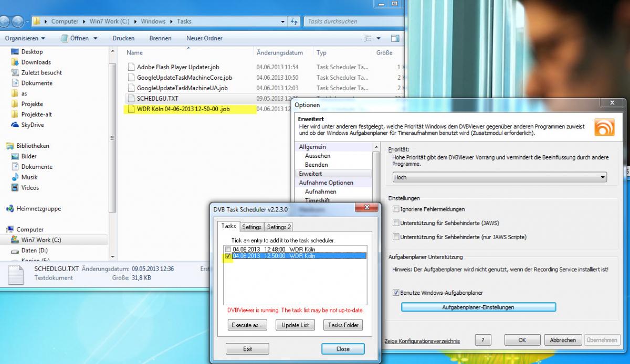This screenshot has width=630, height=364.
Task: Click the Explorer Back navigation arrow
Action: pos(4,22)
